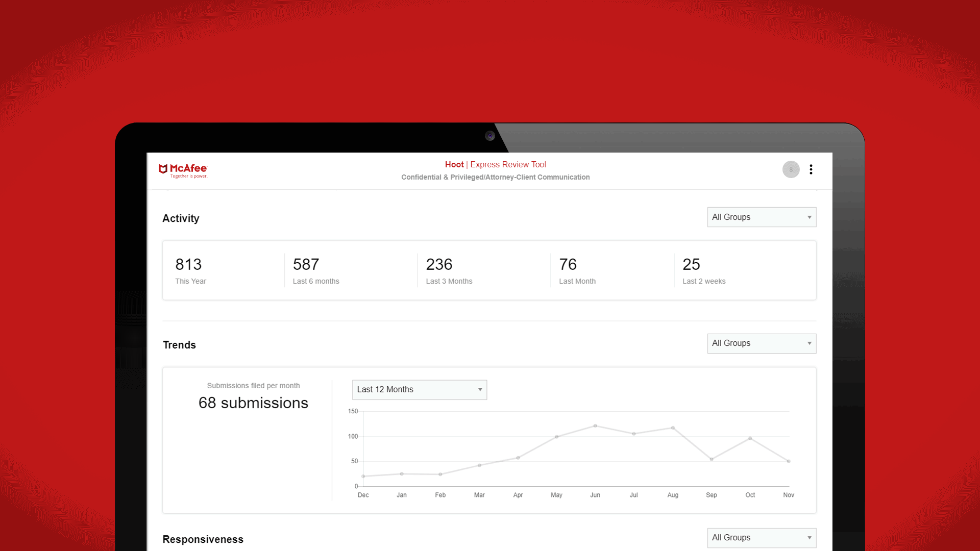Click the Activity section heading

point(181,218)
